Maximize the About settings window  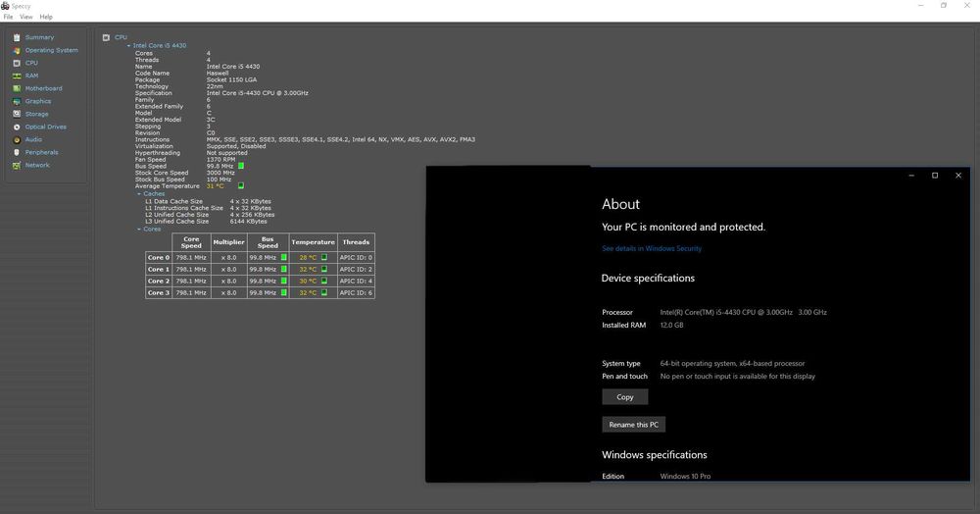[x=935, y=176]
